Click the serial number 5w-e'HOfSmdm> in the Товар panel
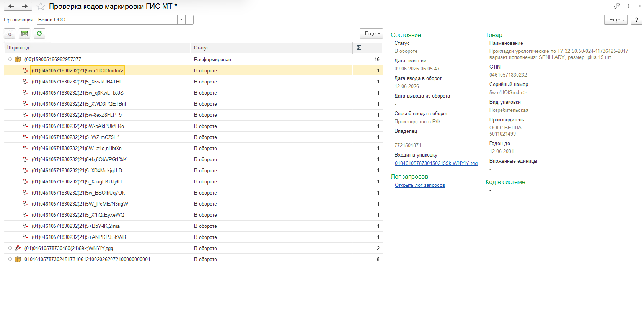644x309 pixels. pyautogui.click(x=508, y=92)
